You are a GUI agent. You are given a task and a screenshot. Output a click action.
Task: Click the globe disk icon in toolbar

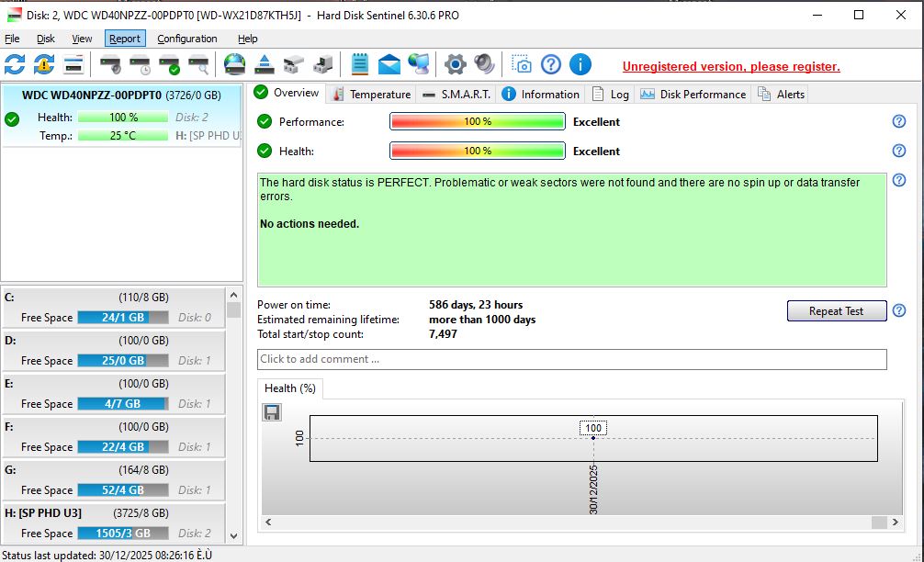click(x=234, y=64)
